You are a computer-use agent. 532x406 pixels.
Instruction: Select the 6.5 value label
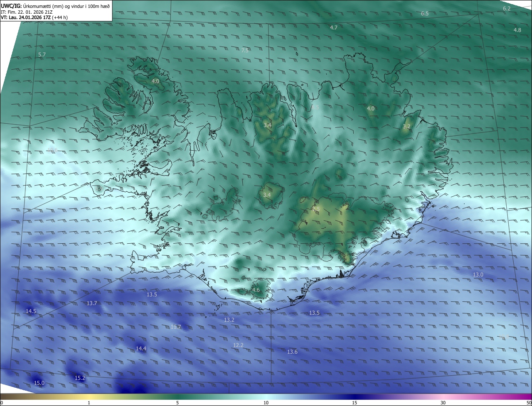[425, 14]
